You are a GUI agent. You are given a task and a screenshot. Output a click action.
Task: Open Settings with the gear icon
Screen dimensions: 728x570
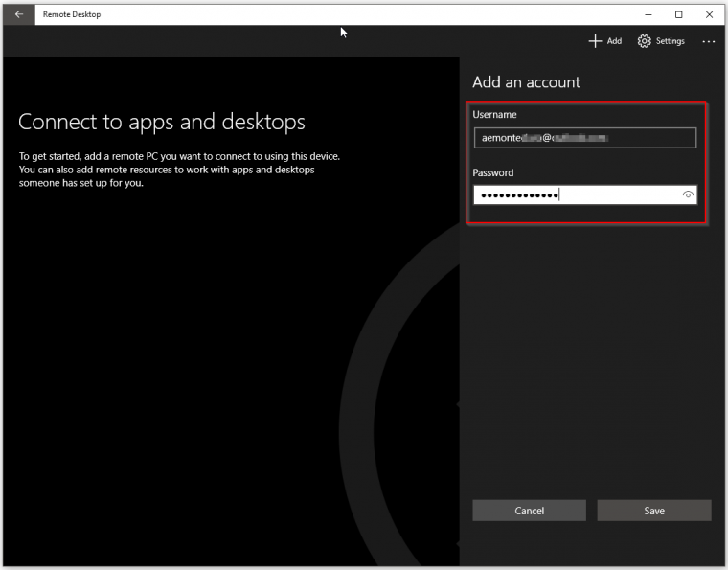point(661,41)
